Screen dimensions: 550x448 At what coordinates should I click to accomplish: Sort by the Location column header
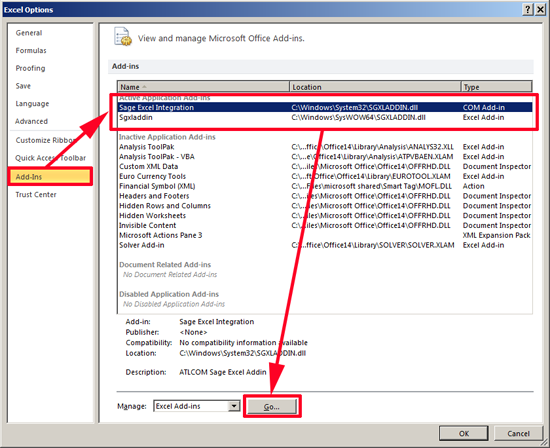point(375,87)
